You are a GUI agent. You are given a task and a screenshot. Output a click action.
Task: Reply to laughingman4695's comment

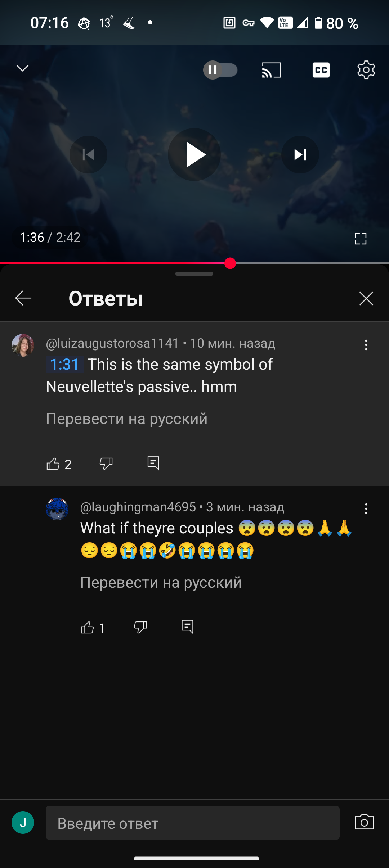tap(187, 627)
